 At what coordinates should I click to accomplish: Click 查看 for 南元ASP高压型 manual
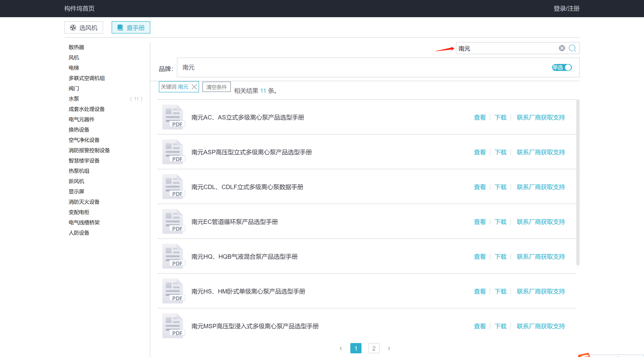pos(480,152)
